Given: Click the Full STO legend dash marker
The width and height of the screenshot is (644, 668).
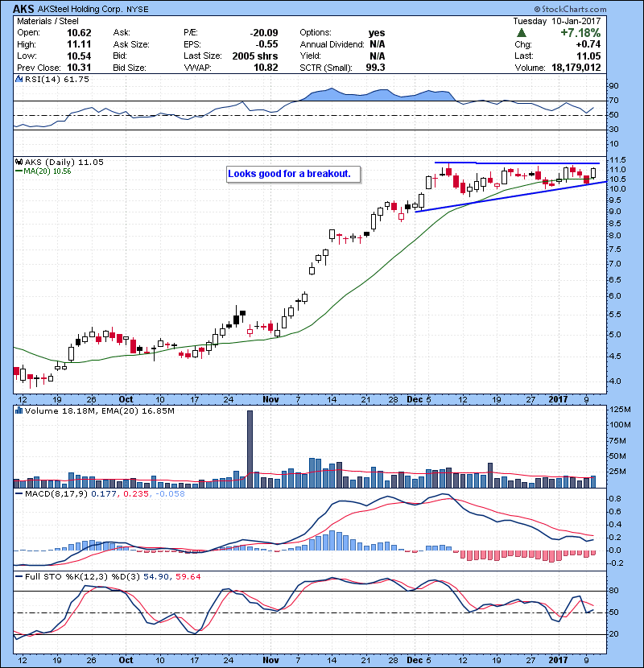Looking at the screenshot, I should coord(19,577).
